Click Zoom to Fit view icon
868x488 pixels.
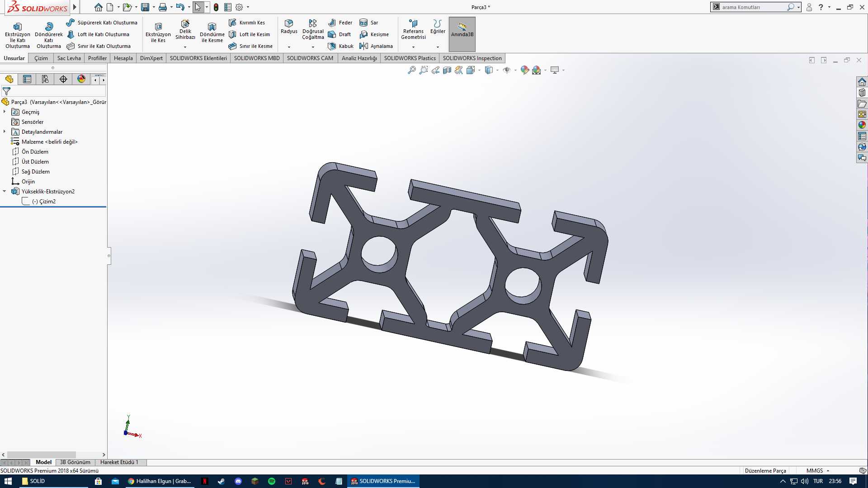tap(412, 70)
